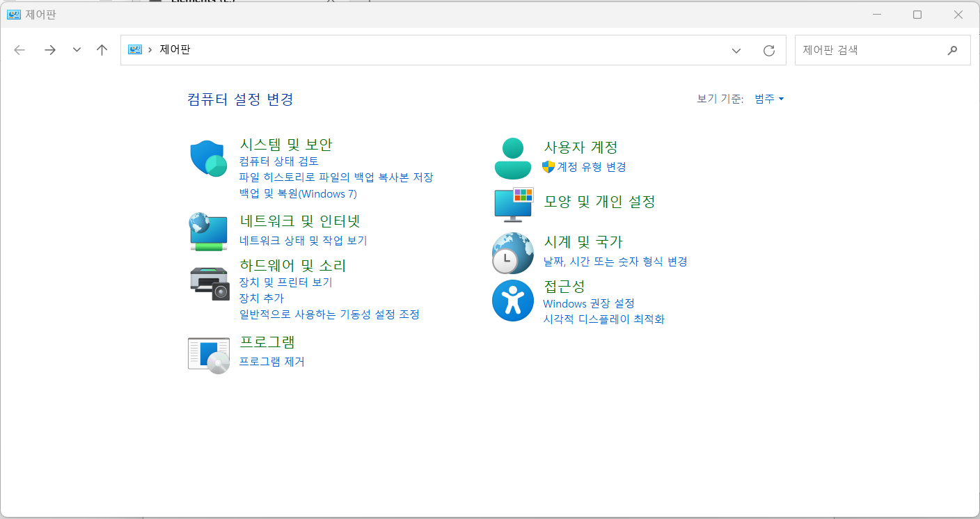Open 시스템 및 보안 category link

[x=286, y=145]
